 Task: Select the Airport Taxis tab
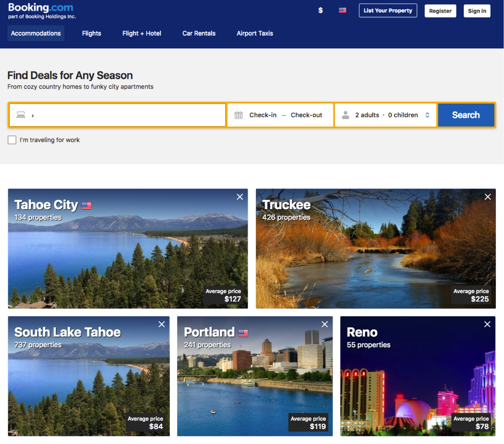pos(255,33)
